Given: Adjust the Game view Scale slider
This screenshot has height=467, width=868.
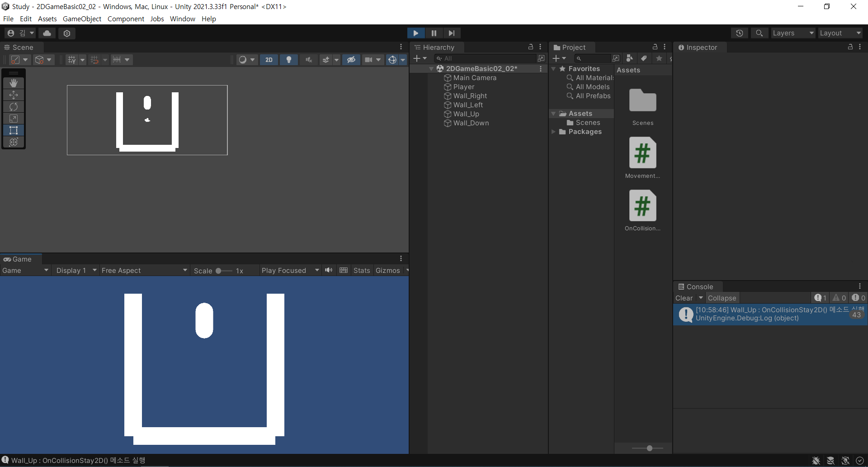Looking at the screenshot, I should click(219, 271).
